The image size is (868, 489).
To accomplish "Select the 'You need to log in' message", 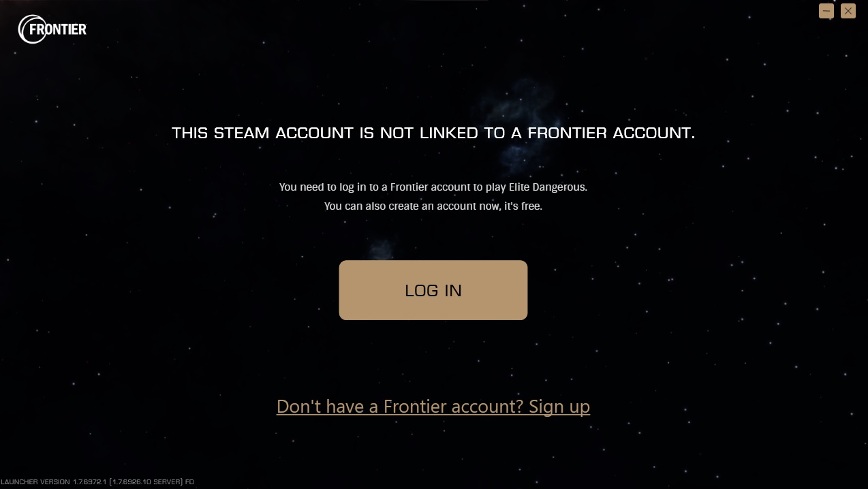I will click(433, 187).
